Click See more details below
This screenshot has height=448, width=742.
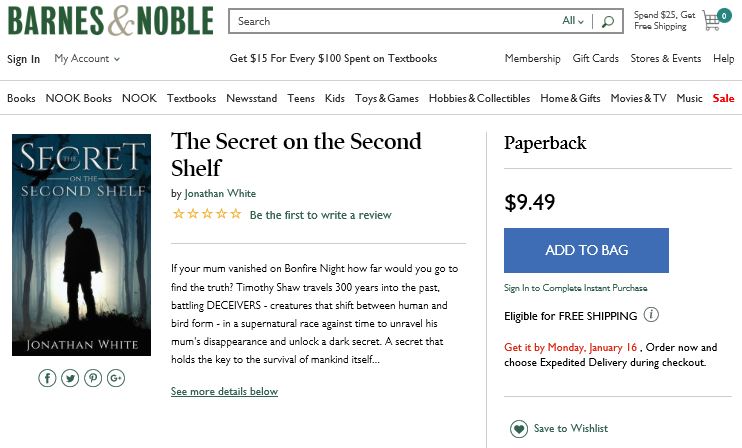click(224, 392)
